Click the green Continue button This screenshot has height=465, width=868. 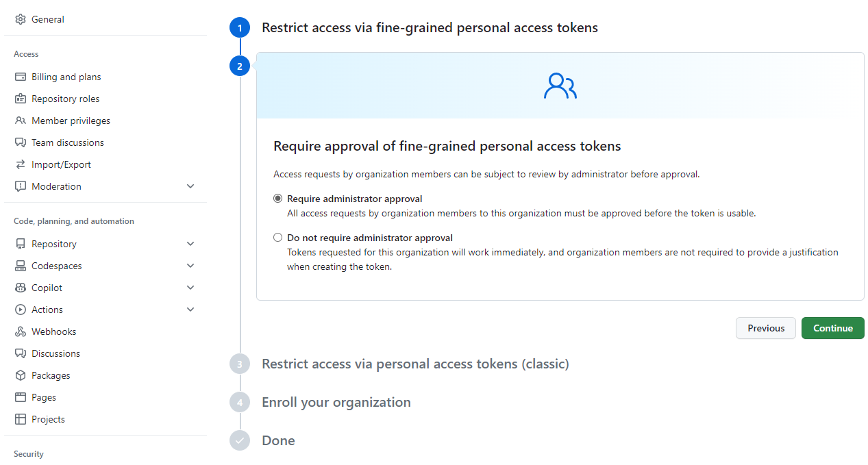pos(833,328)
